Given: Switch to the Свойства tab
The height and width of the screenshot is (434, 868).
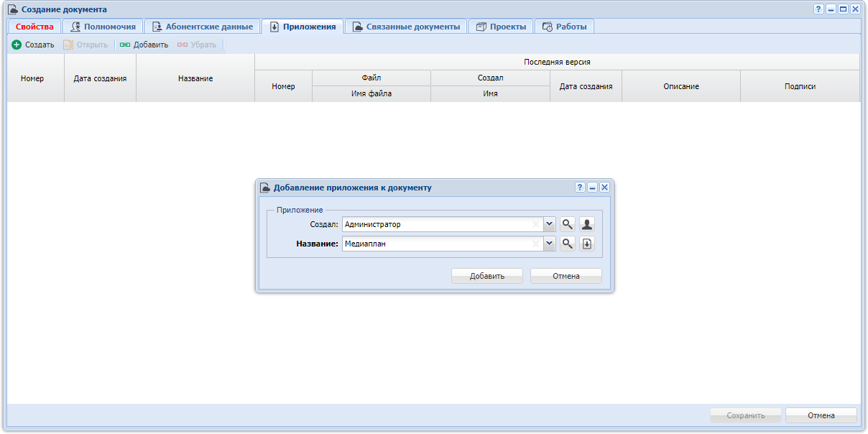Looking at the screenshot, I should pyautogui.click(x=34, y=27).
